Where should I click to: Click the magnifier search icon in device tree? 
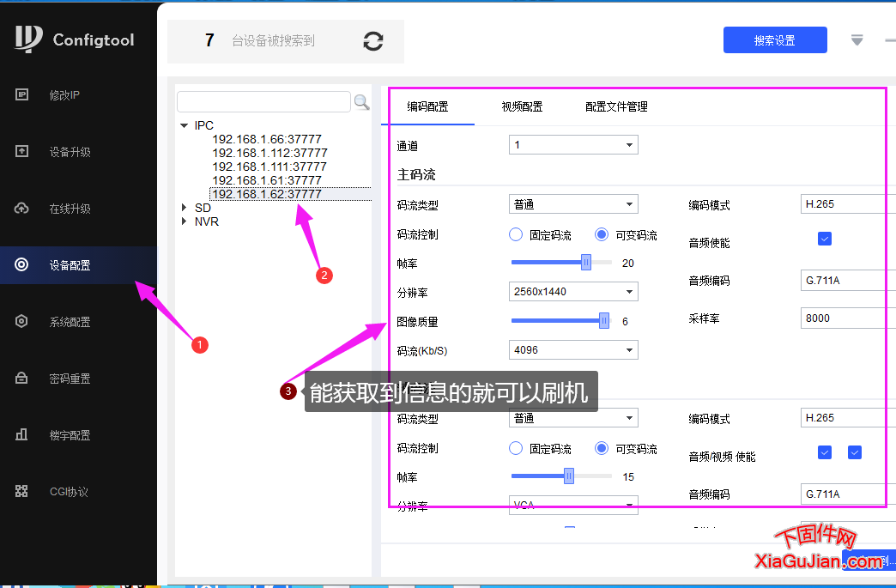[x=361, y=102]
